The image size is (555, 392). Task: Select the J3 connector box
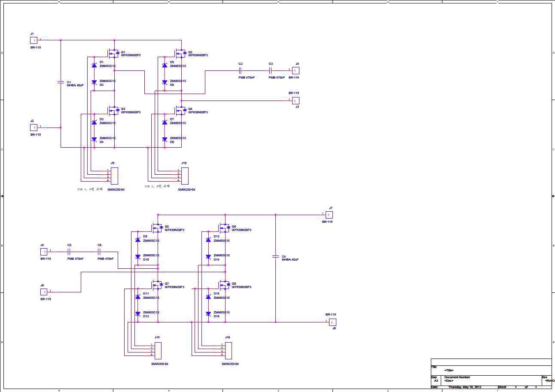296,100
